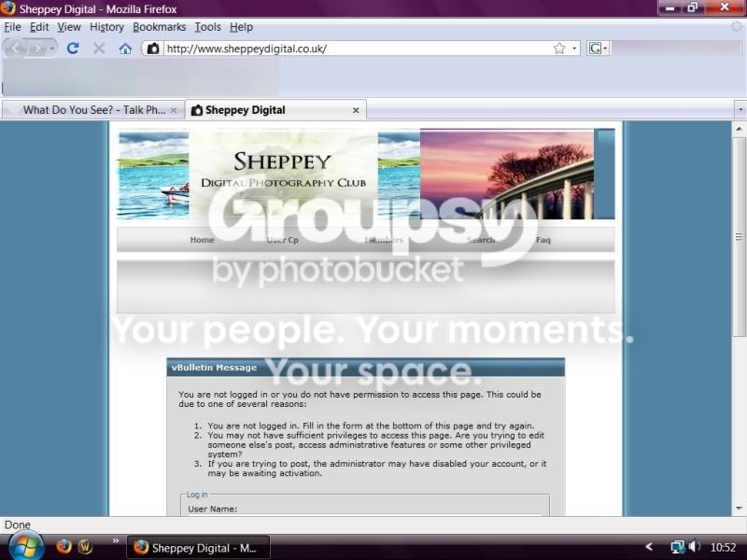The image size is (747, 560).
Task: Click the Windows Start orb
Action: pyautogui.click(x=25, y=547)
